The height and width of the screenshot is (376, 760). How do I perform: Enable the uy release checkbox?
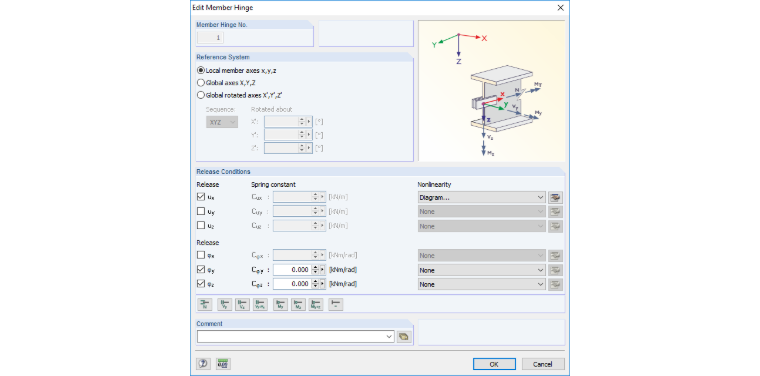201,211
